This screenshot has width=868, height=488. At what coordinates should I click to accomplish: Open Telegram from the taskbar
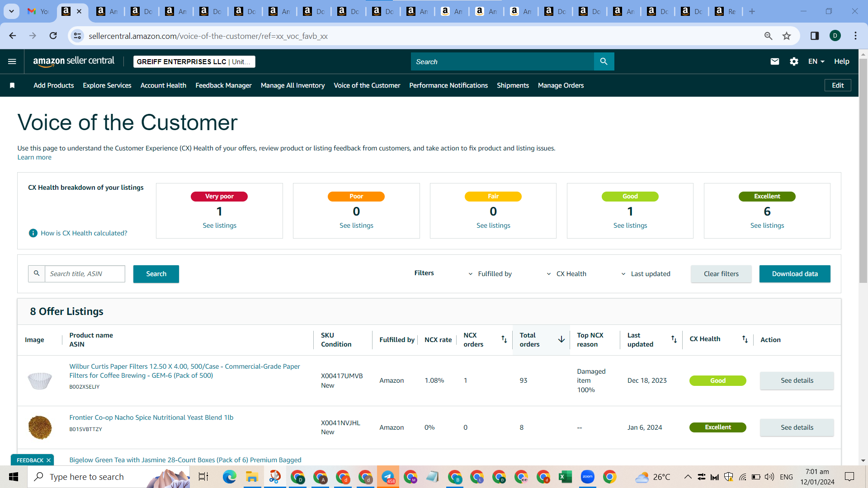388,477
